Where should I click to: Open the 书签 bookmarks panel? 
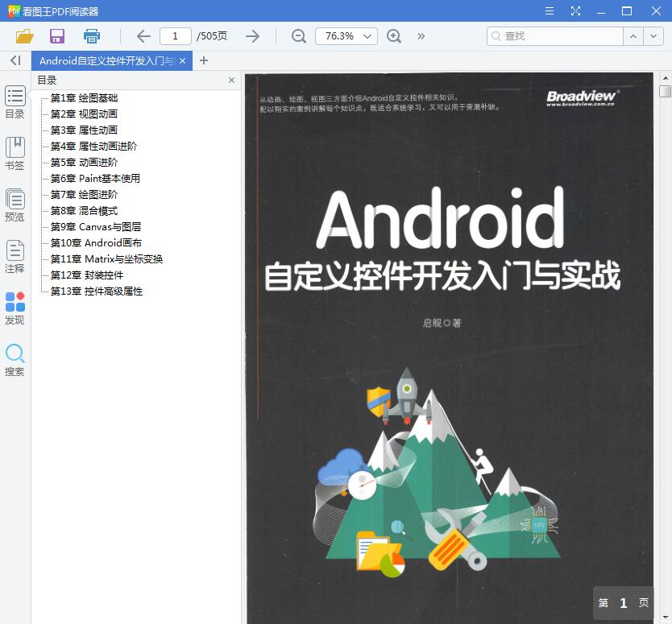pyautogui.click(x=15, y=154)
